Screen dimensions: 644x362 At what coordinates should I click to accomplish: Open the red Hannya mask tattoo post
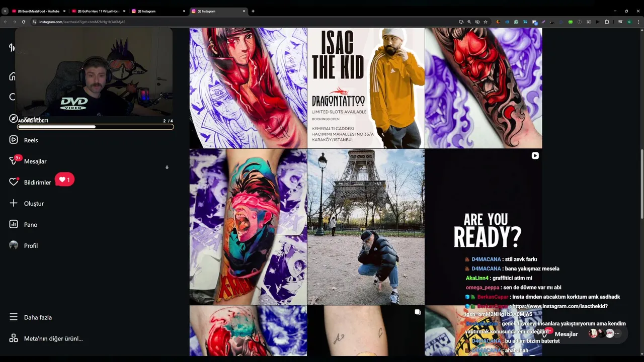[x=484, y=88]
